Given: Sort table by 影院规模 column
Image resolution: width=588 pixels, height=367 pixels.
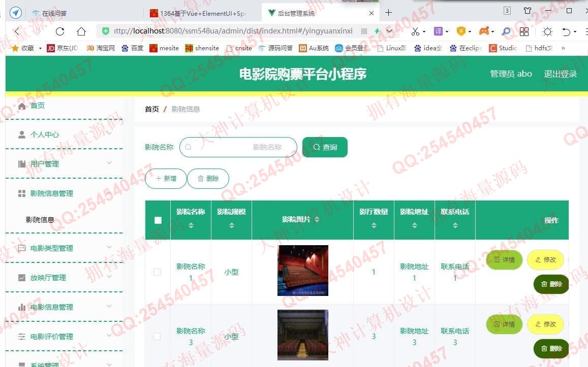Looking at the screenshot, I should click(231, 225).
